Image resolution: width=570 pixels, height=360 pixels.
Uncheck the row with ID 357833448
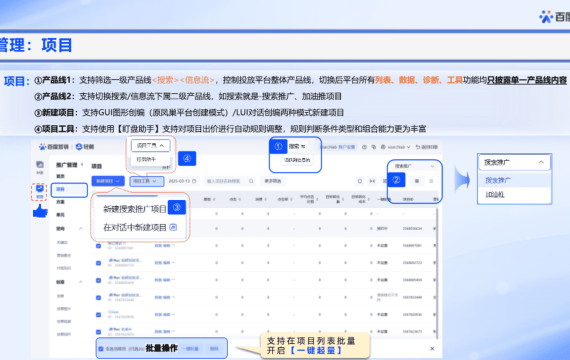pos(99,297)
